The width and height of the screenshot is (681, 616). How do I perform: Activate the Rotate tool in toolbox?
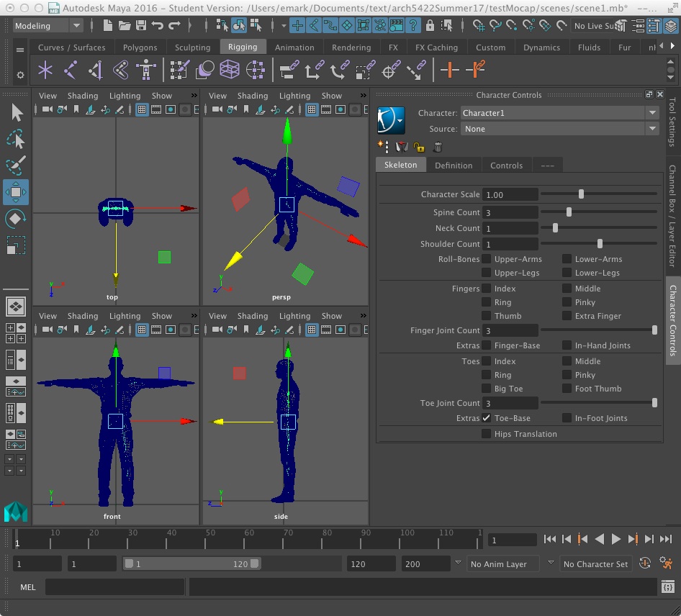(x=16, y=219)
